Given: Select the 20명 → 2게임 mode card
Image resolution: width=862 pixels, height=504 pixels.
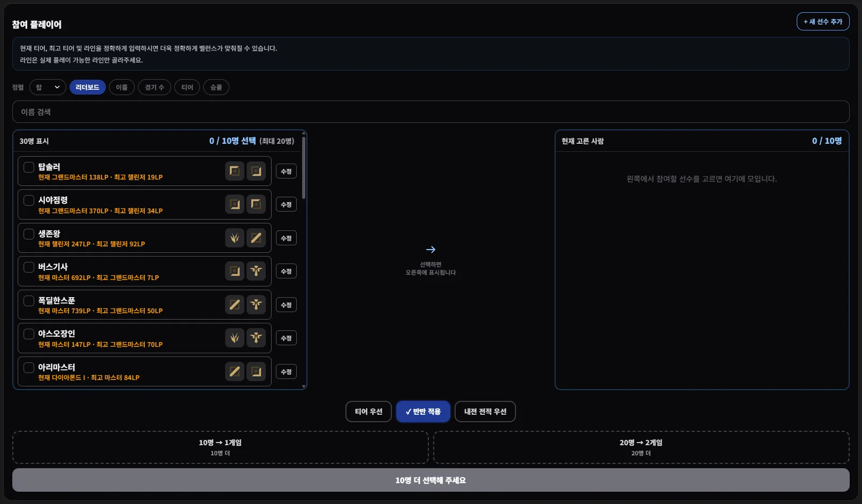Looking at the screenshot, I should 641,447.
